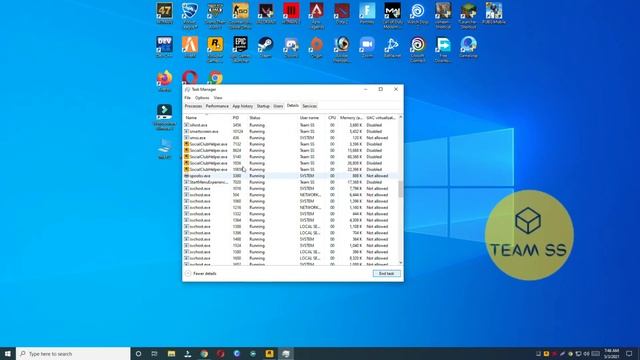Viewport: 640px width, 360px height.
Task: Sort by the UAC virtualization column header
Action: click(381, 118)
